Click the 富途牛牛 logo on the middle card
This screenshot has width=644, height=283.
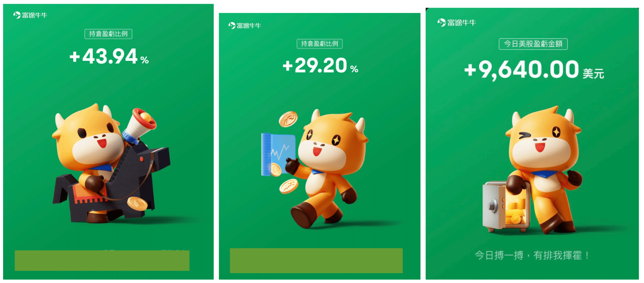pyautogui.click(x=245, y=25)
